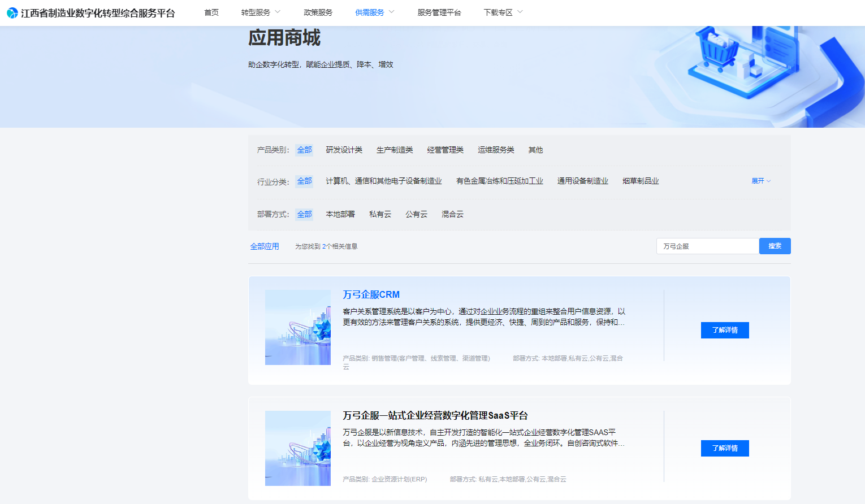
Task: Click 了解详情 for 万弓企服CRM
Action: tap(724, 330)
